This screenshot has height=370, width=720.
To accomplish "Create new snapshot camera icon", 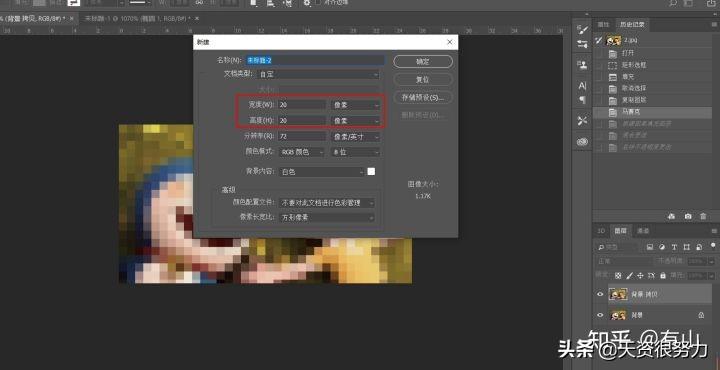I will coord(688,216).
